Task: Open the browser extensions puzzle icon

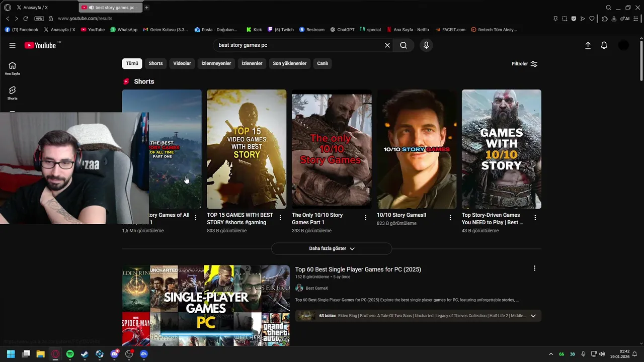Action: (x=605, y=19)
